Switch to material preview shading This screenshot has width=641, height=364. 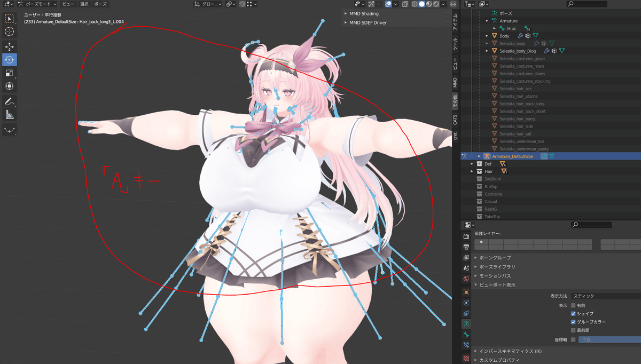tap(429, 4)
